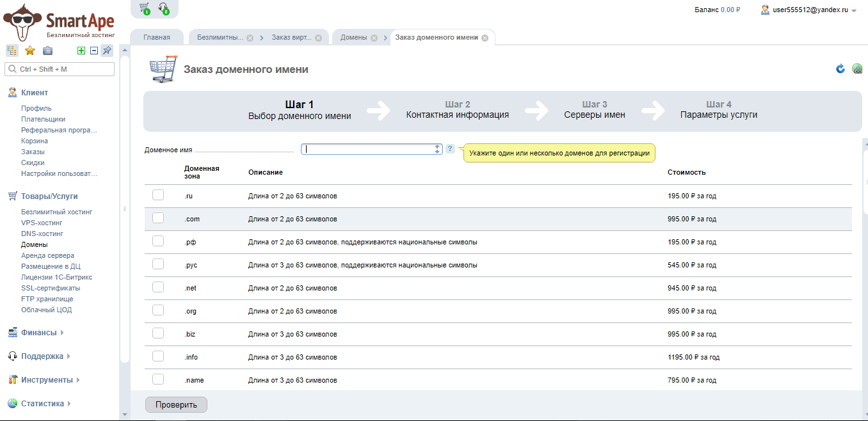
Task: Click the Доменное имя input field
Action: [x=368, y=149]
